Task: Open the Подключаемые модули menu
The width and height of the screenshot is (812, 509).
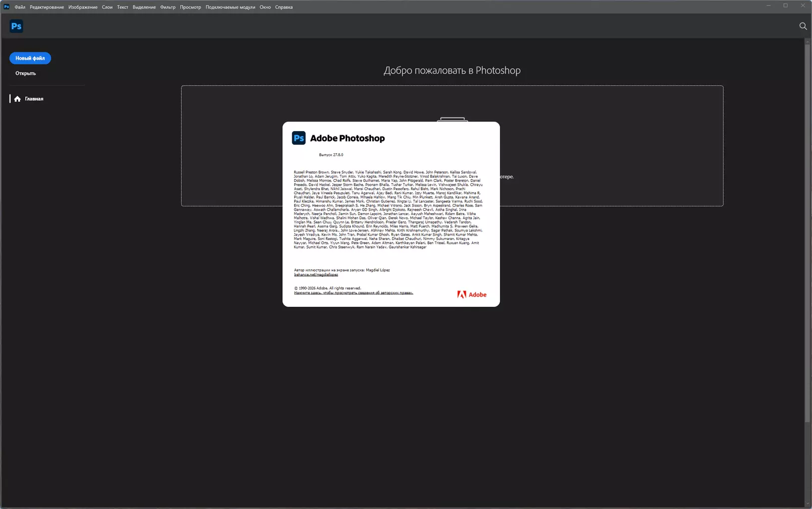Action: coord(230,7)
